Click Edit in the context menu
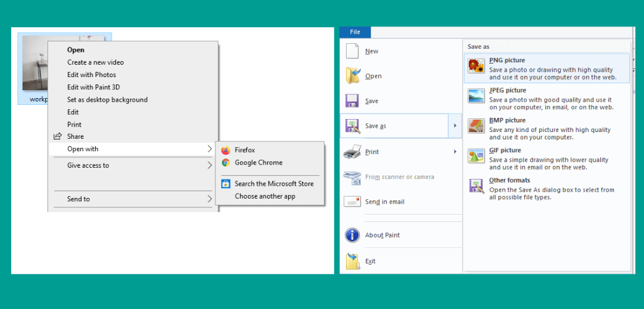The height and width of the screenshot is (309, 644). (73, 112)
